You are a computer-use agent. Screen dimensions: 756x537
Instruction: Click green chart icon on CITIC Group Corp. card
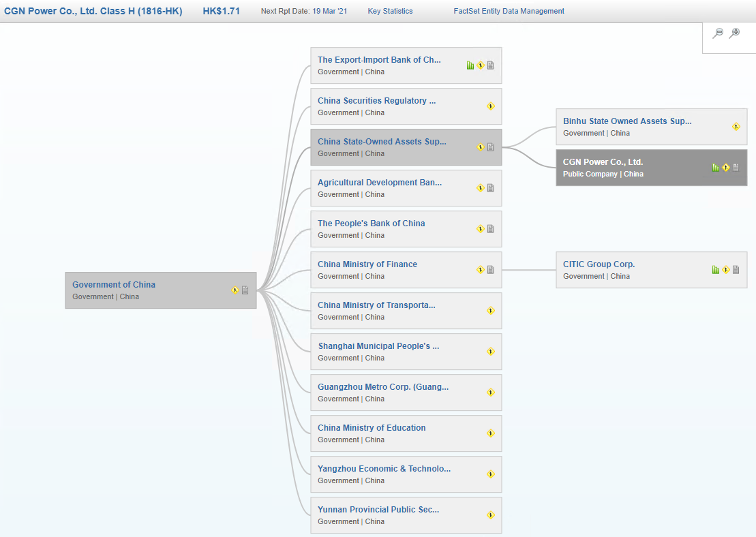point(716,269)
